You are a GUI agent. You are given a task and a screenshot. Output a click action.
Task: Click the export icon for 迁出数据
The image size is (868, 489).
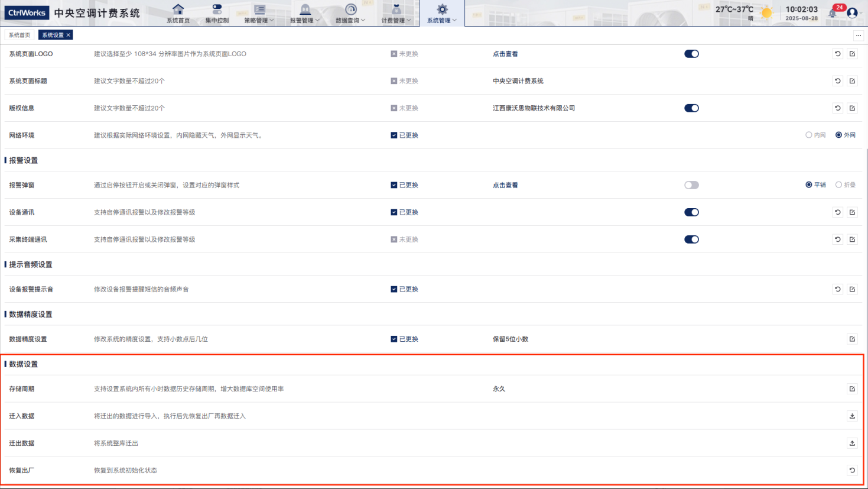[x=852, y=443]
